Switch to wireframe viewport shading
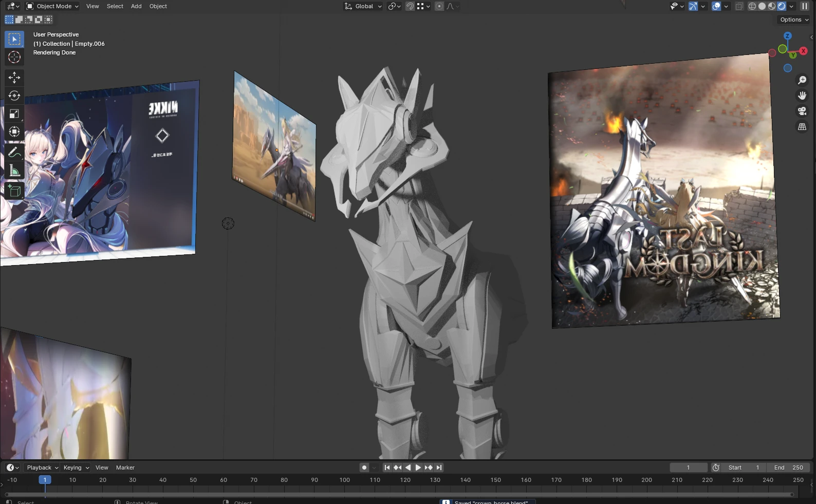Screen dimensions: 816x504 [752, 6]
